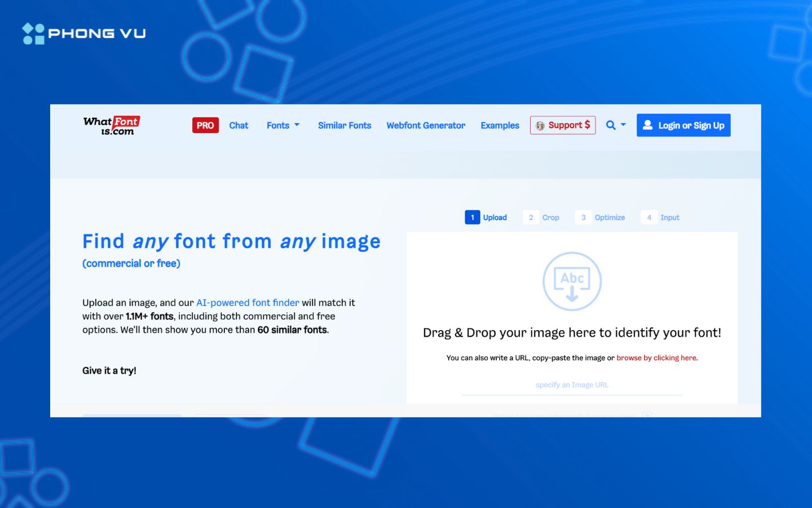Open the Chat menu item
The image size is (812, 508).
(239, 125)
